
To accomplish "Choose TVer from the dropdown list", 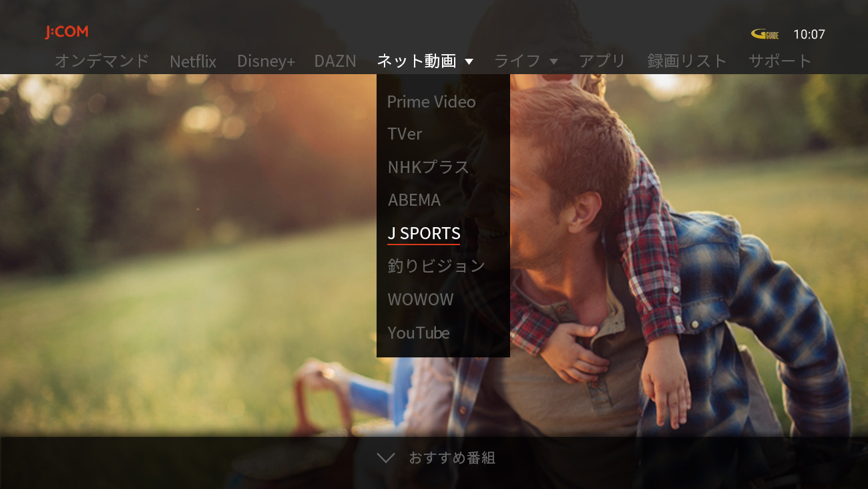I will coord(405,134).
